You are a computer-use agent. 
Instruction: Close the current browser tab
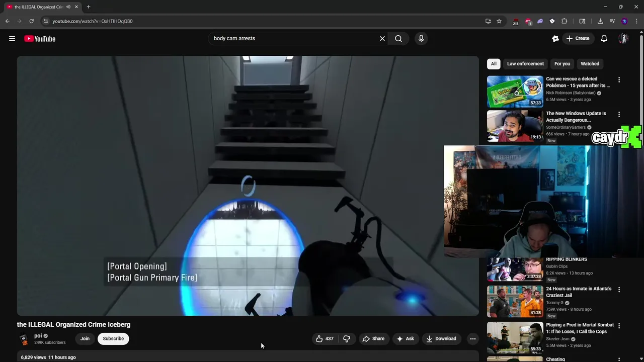click(x=76, y=7)
